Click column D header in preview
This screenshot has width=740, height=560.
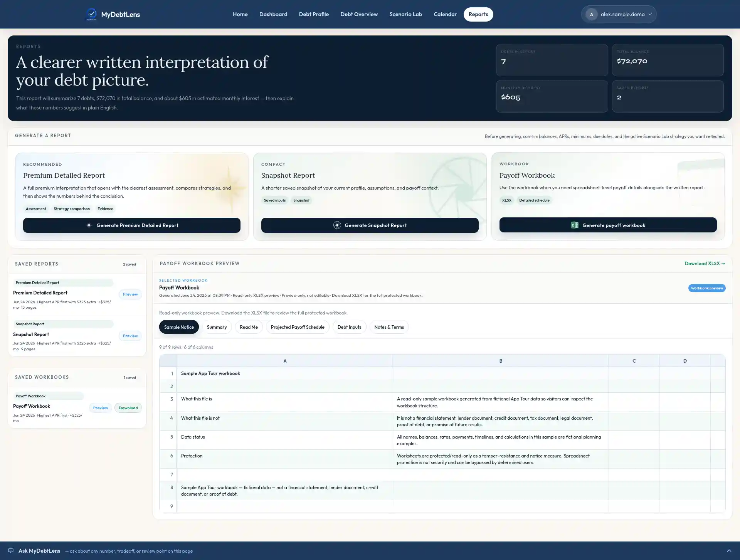[x=685, y=361]
